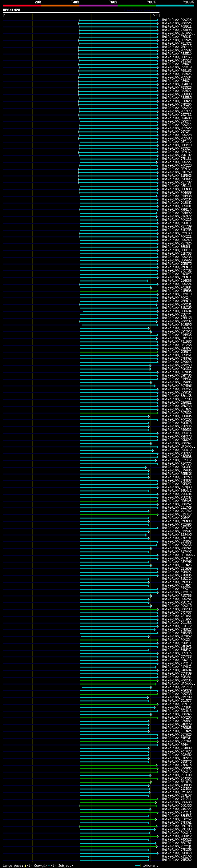This screenshot has width=197, height=868.
Task: Select the BP041428 query label
Action: (11, 10)
